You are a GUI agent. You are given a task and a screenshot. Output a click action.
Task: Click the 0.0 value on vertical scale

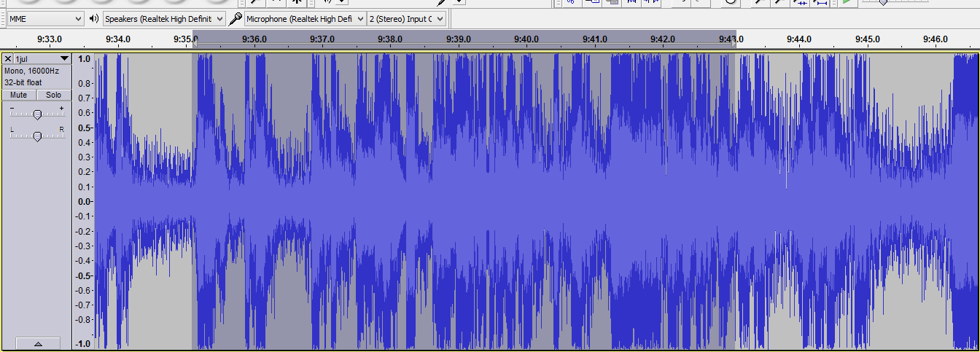coord(84,201)
